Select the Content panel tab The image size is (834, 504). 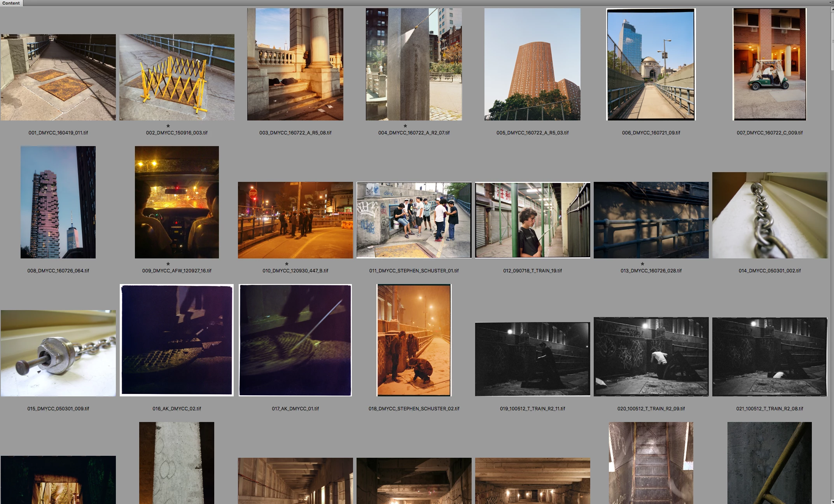[x=11, y=3]
